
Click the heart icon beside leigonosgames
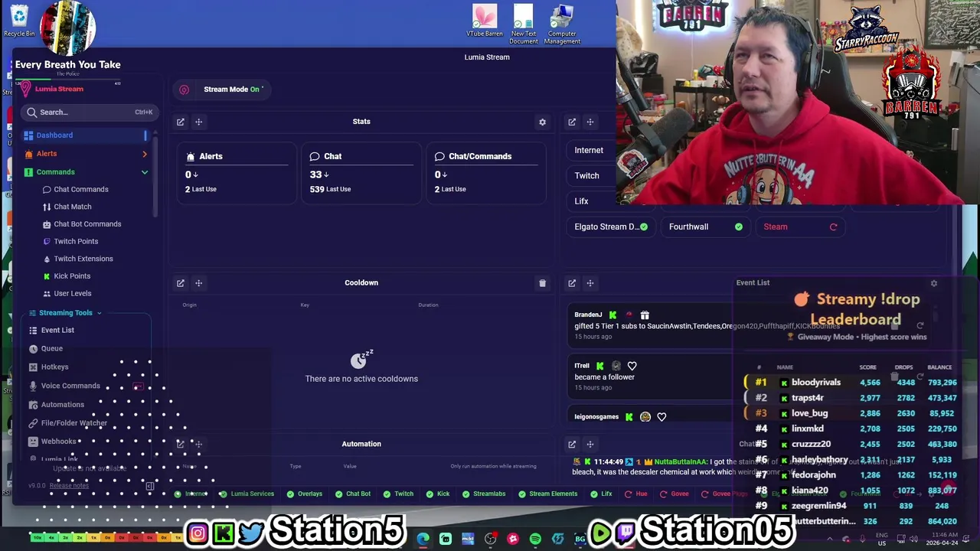tap(661, 417)
